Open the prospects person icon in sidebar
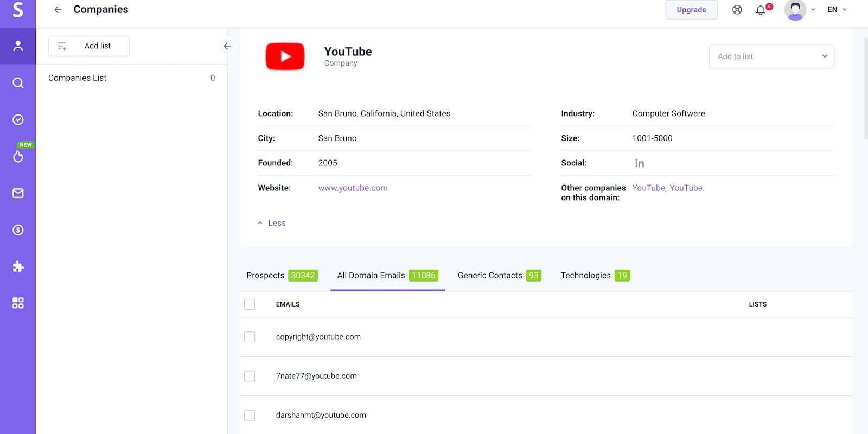Screen dimensions: 868x434 (x=18, y=46)
